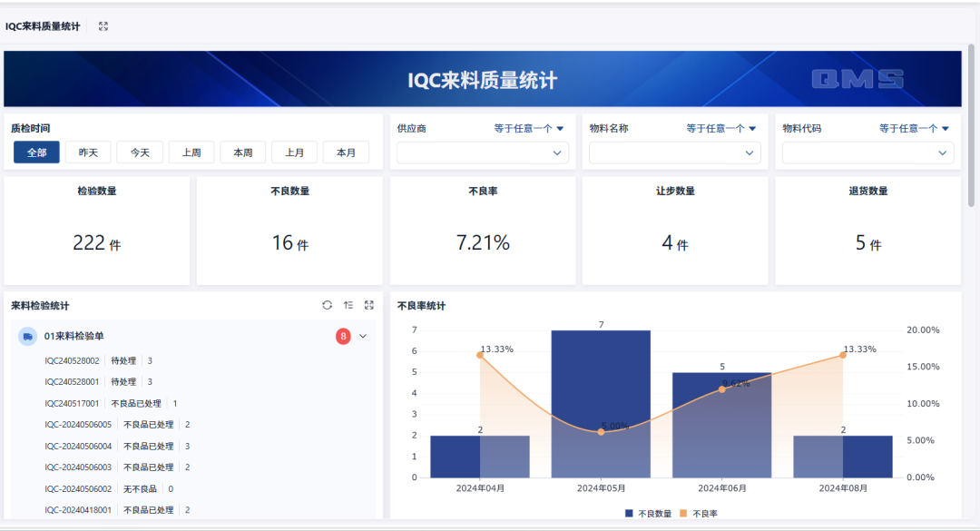Open 供应商 condition dropdown 等于任意一个
The width and height of the screenshot is (980, 531).
click(x=529, y=128)
